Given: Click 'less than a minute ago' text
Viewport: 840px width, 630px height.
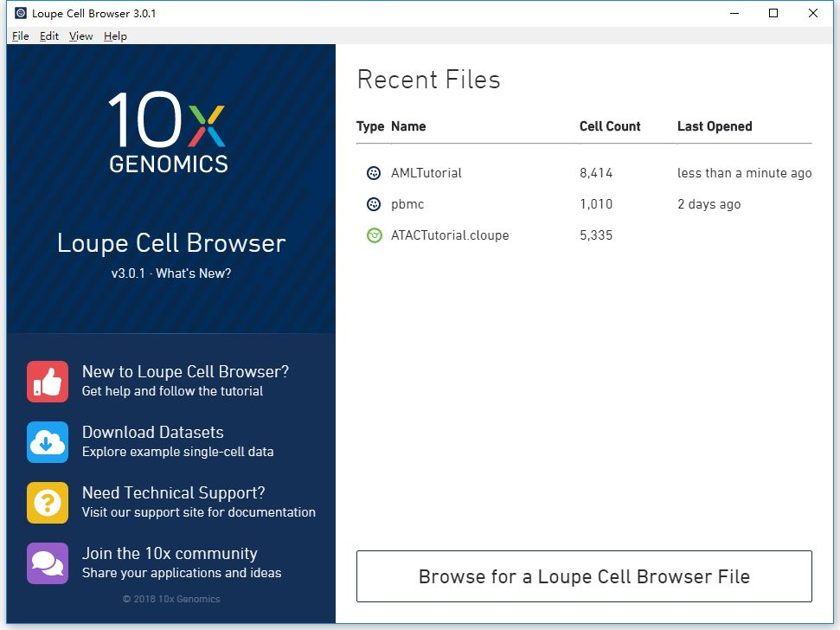Looking at the screenshot, I should 744,173.
